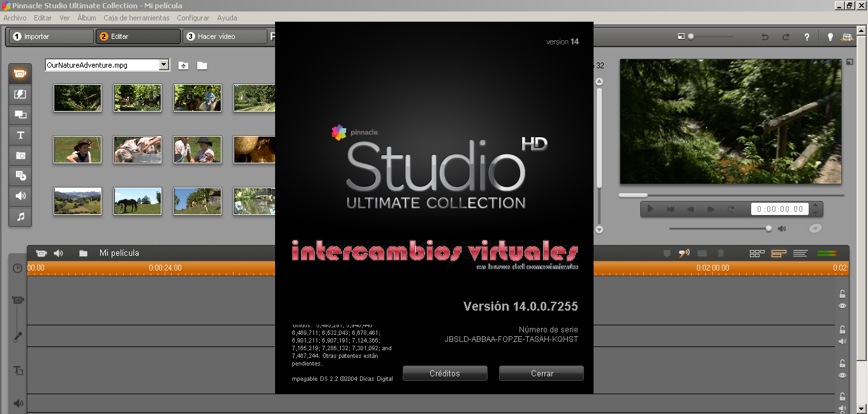Switch to text list view
Viewport: 868px width, 414px height.
(800, 253)
